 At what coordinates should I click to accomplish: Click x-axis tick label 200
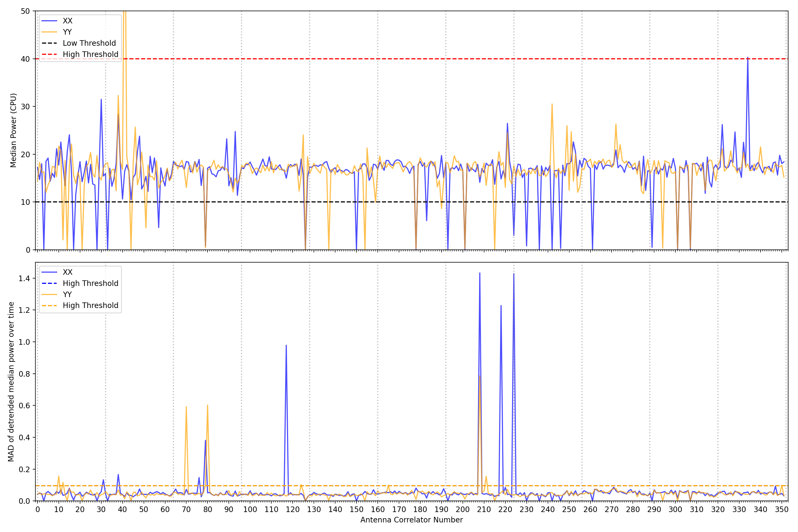(x=463, y=510)
